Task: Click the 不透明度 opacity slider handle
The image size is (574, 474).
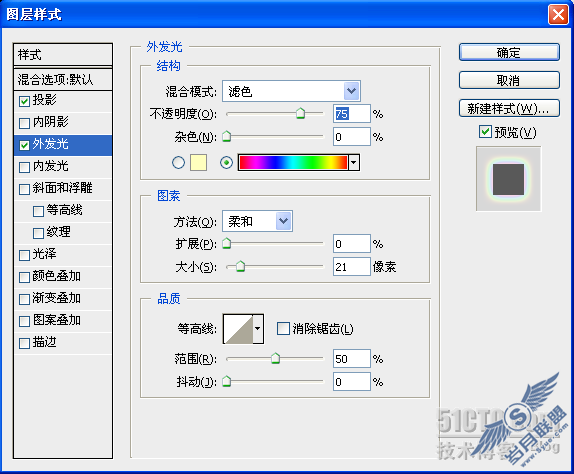Action: coord(301,113)
